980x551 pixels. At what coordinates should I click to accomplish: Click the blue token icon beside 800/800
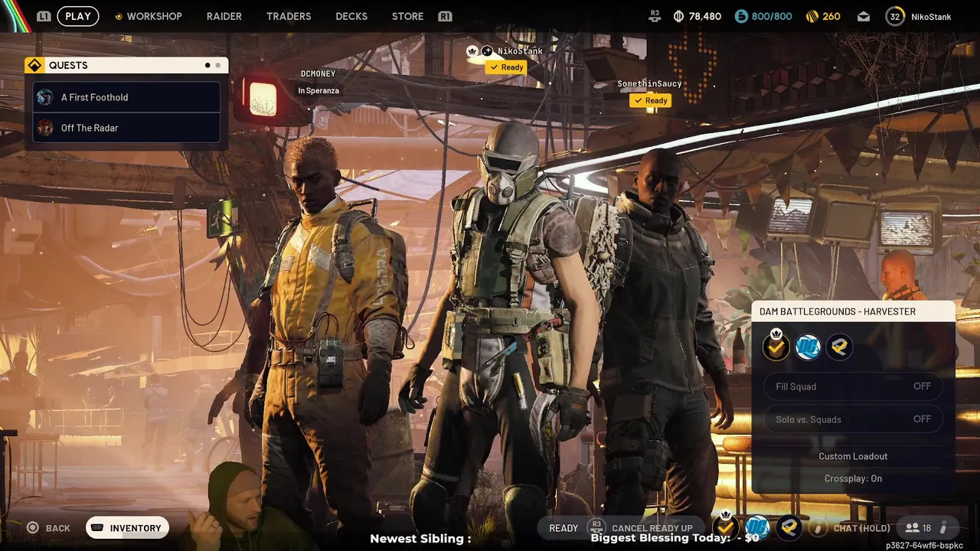[740, 16]
